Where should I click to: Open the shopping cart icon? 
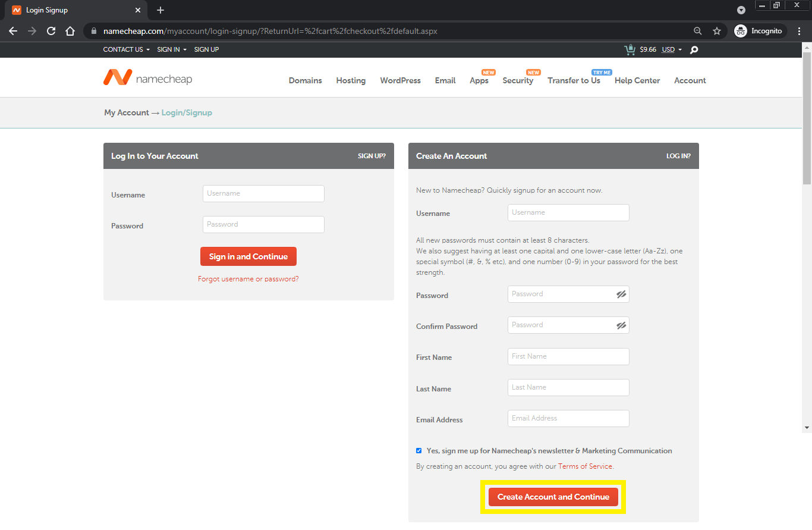pos(630,49)
